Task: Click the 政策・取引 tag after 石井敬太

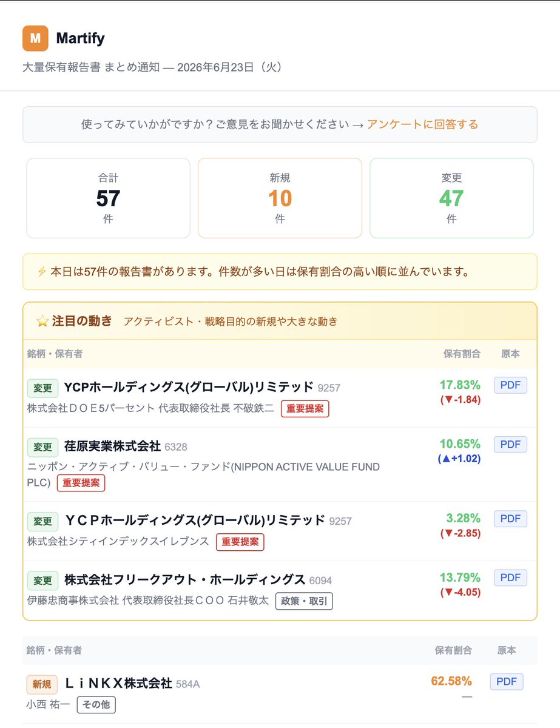Action: tap(305, 602)
